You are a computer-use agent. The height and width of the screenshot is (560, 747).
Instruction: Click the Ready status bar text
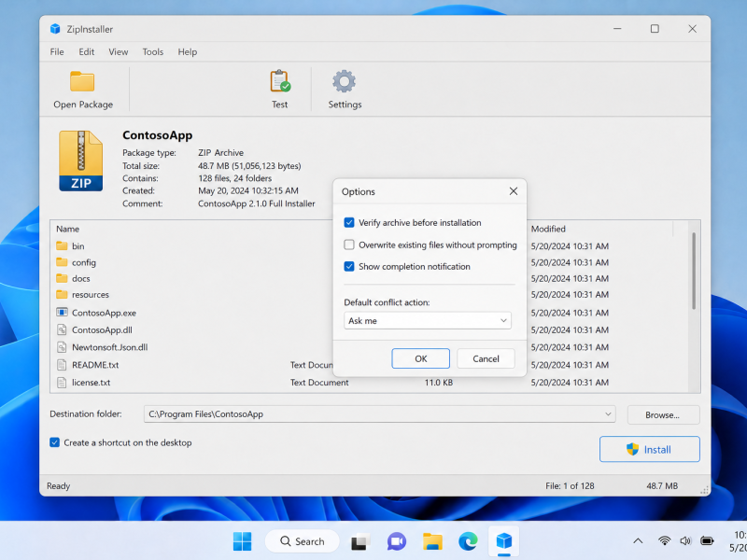[x=58, y=485]
